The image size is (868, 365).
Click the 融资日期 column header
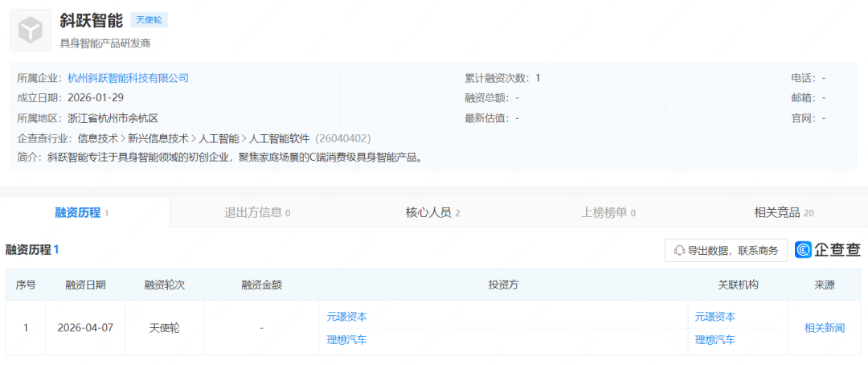pos(85,285)
